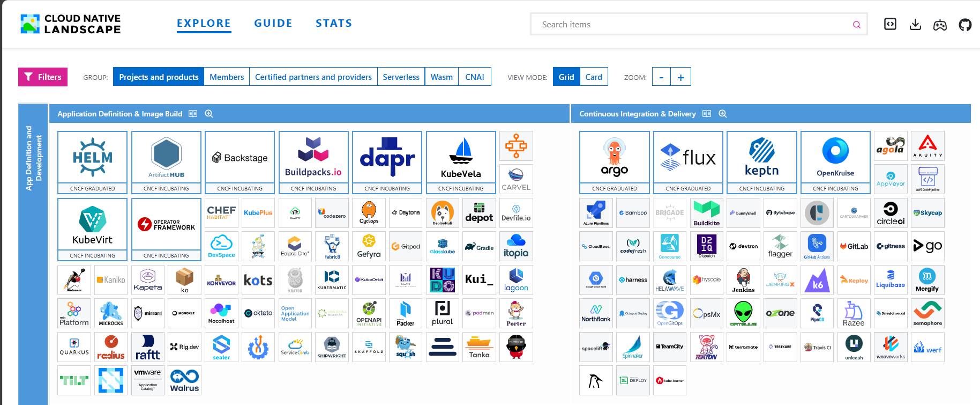980x405 pixels.
Task: Select the Members group
Action: pos(227,77)
